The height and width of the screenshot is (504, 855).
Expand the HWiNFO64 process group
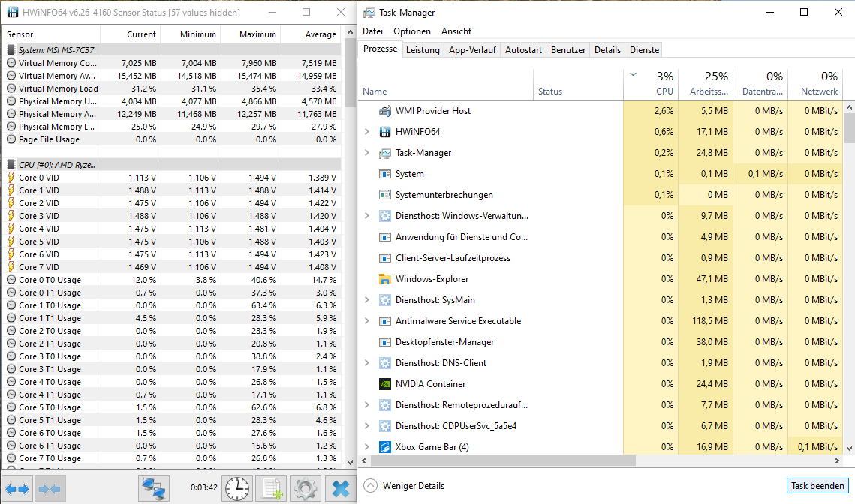[x=367, y=132]
